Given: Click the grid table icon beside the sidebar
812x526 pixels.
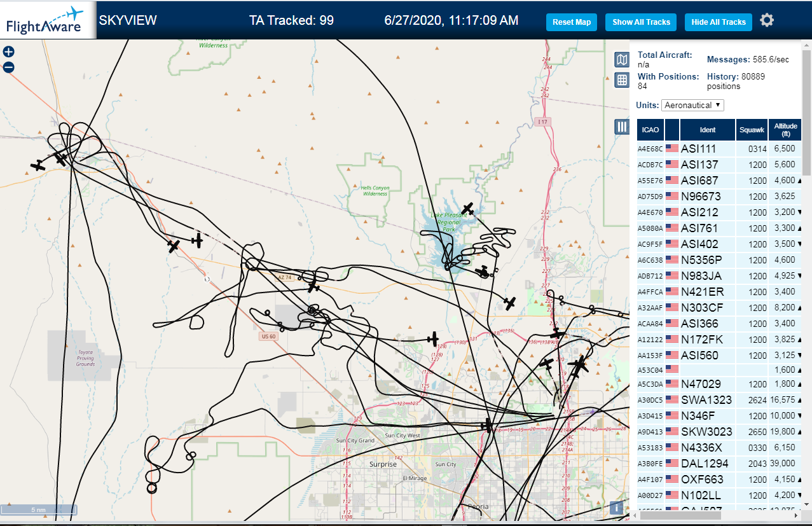Looking at the screenshot, I should [x=623, y=80].
